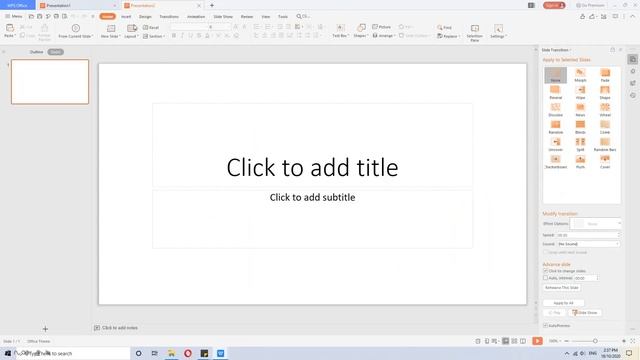640x360 pixels.
Task: Select slide 1 thumbnail
Action: coord(50,82)
